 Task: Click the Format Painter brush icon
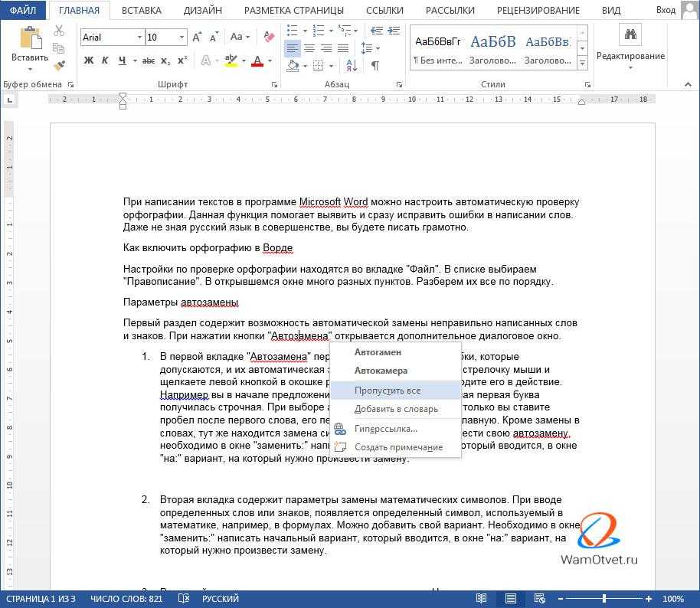coord(59,66)
